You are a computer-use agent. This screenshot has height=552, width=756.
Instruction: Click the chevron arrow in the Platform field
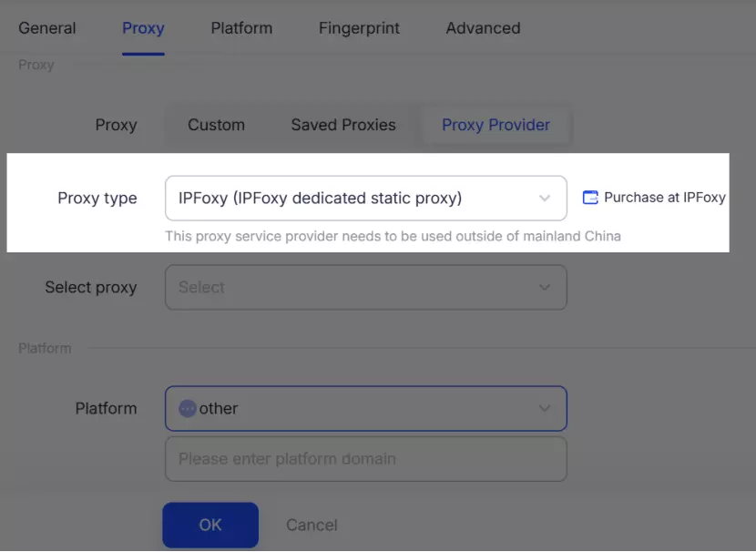545,408
